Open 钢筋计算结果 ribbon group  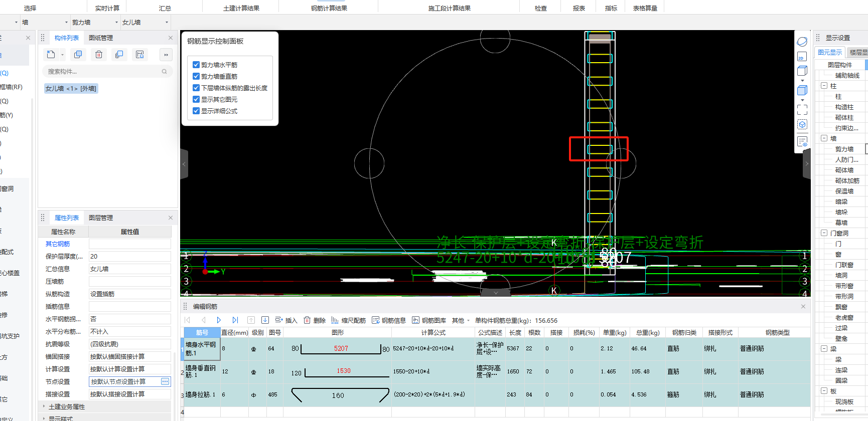coord(329,8)
